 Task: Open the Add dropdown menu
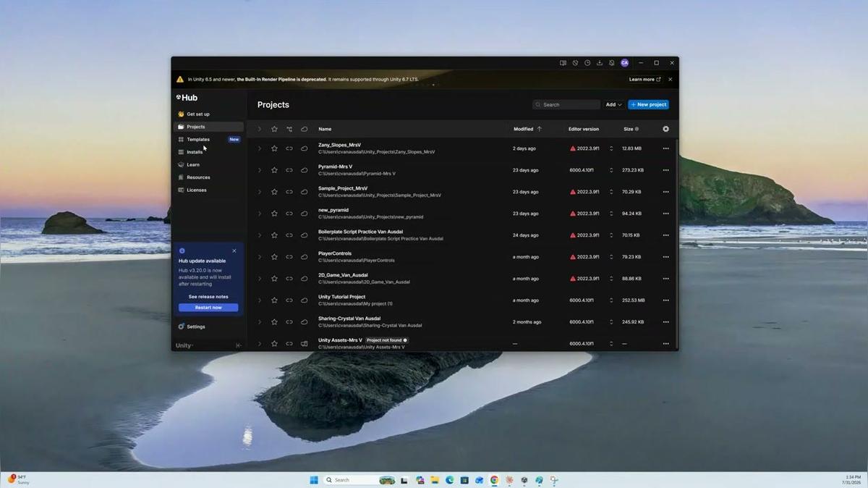[x=613, y=105]
